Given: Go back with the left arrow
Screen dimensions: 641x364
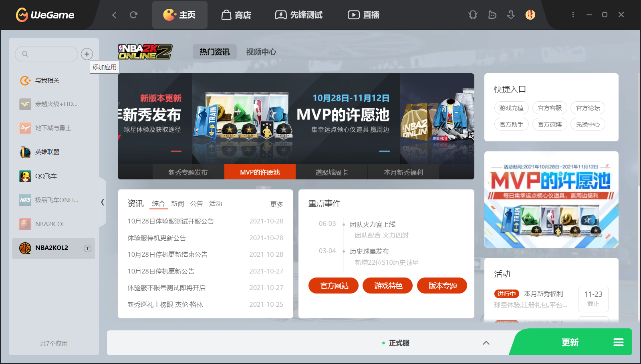Looking at the screenshot, I should [114, 15].
